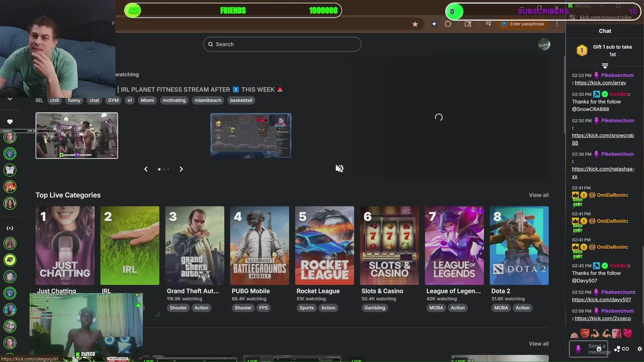
Task: Open the Grand Theft Auto category card
Action: point(195,245)
